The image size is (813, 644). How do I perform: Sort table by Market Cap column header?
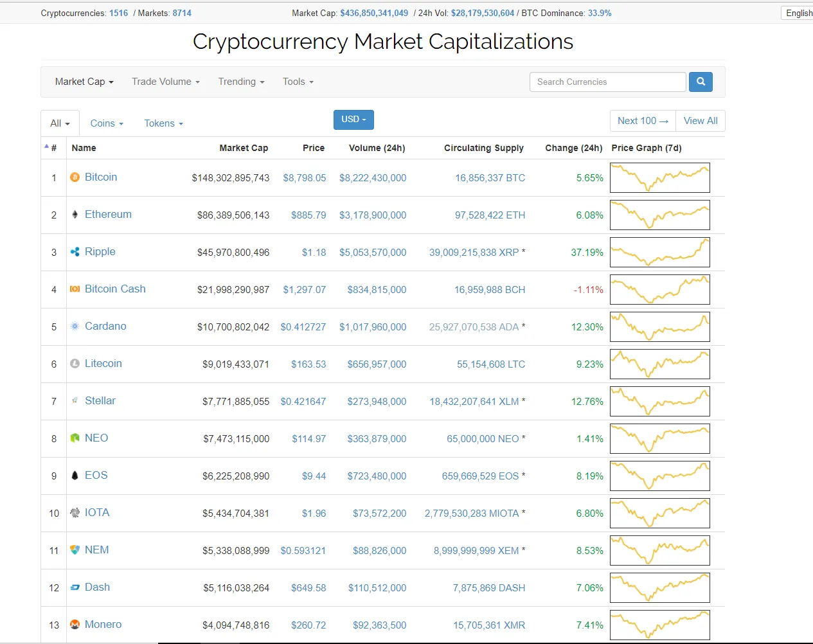click(244, 148)
